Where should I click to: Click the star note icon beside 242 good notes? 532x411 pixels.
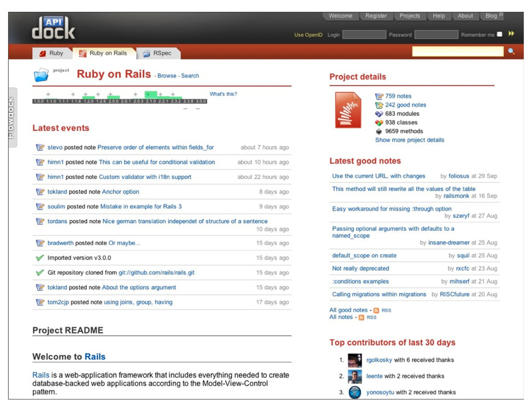379,105
